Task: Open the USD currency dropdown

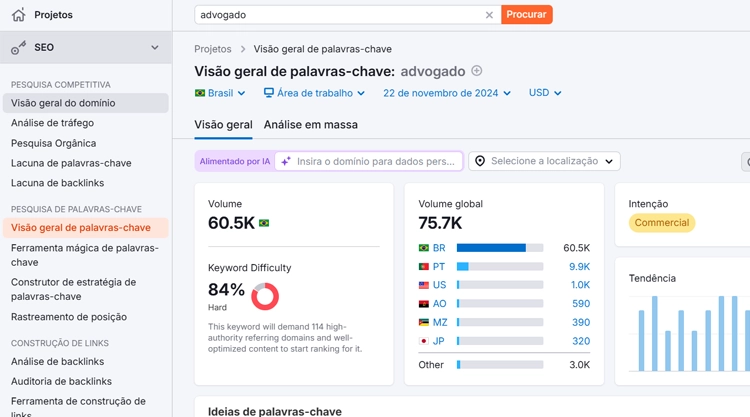Action: point(545,93)
